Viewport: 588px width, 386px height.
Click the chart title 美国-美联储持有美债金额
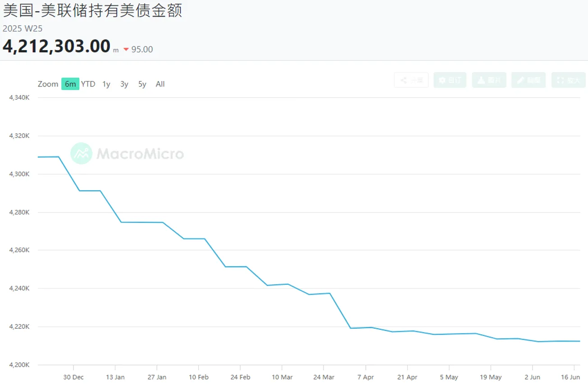click(92, 10)
